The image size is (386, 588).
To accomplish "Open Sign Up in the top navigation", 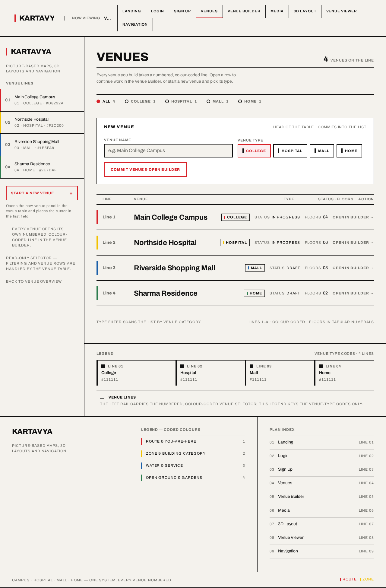I will pyautogui.click(x=182, y=11).
